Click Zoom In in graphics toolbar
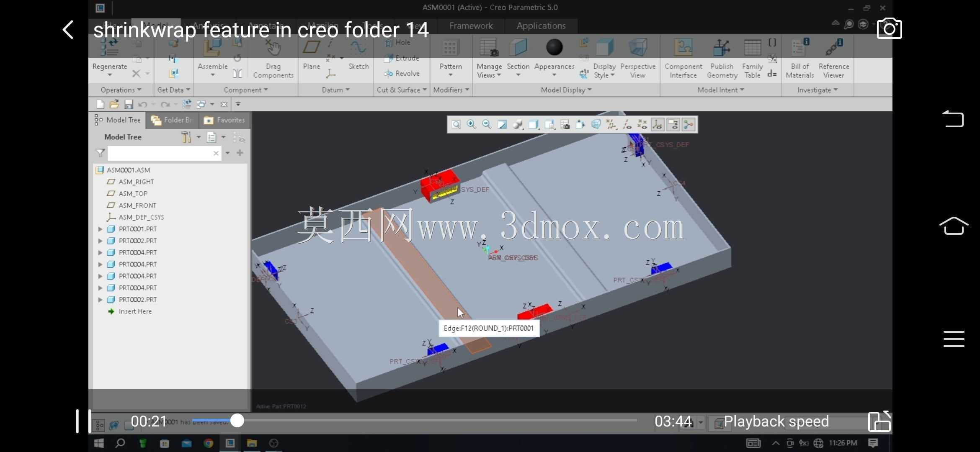The image size is (980, 452). pyautogui.click(x=471, y=124)
